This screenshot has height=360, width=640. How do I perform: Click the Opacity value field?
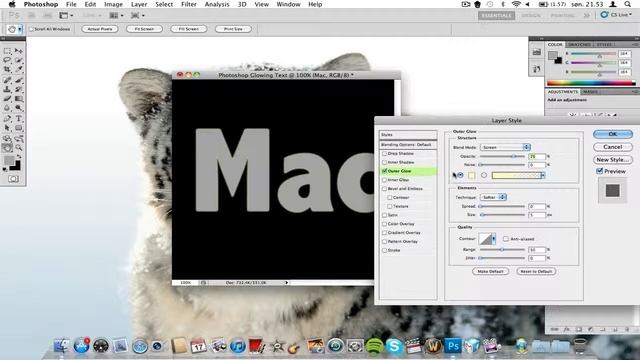[x=537, y=156]
